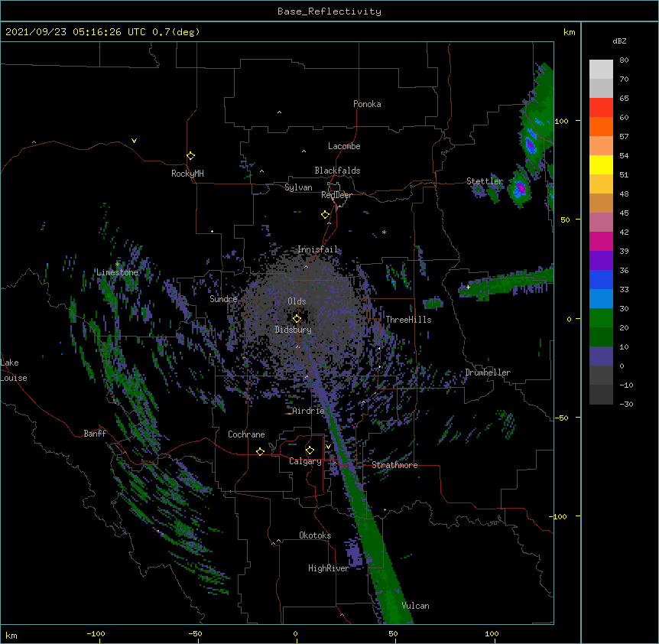Click the yellow V marker northwest of RockyMH
Image resolution: width=659 pixels, height=644 pixels.
(134, 141)
